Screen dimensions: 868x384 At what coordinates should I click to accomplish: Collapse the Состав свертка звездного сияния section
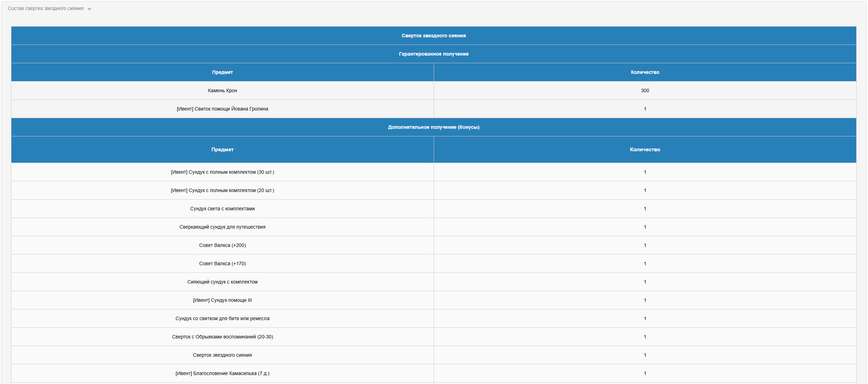coord(46,9)
